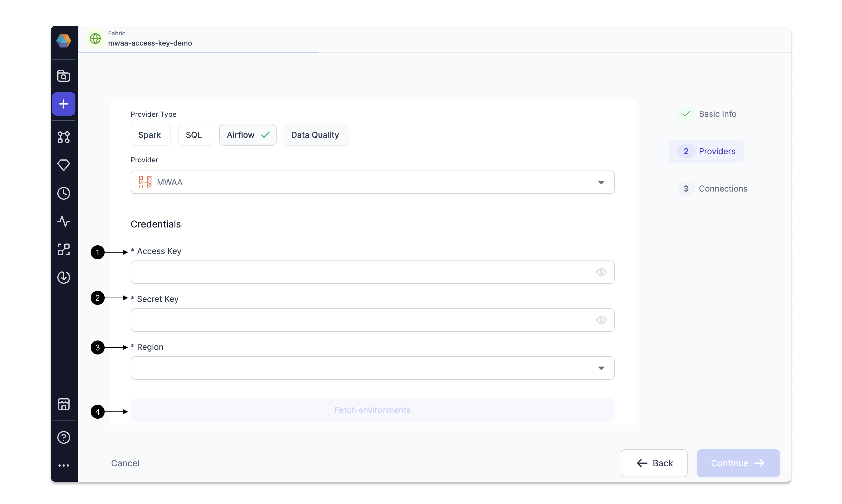Open the activity monitoring pulse icon
842x504 pixels.
click(63, 221)
